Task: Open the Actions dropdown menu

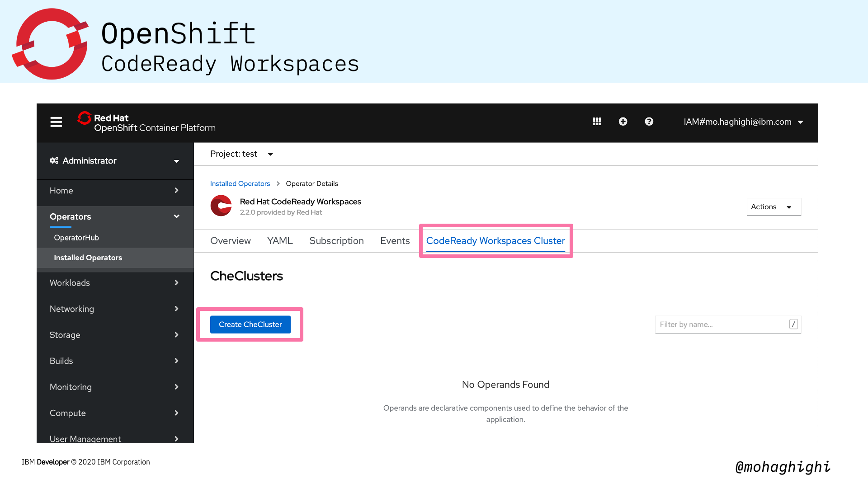Action: click(x=774, y=207)
